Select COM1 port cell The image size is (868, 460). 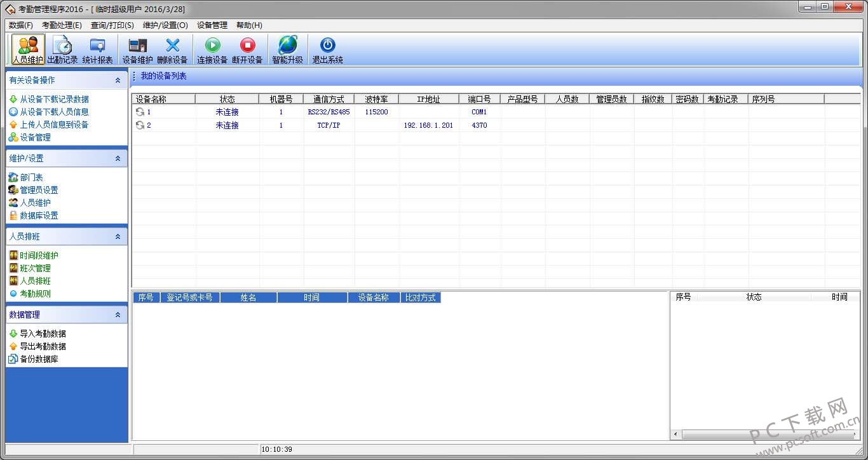(479, 112)
